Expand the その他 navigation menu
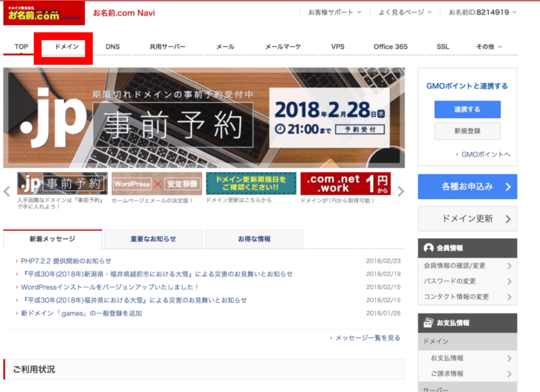 click(x=489, y=46)
